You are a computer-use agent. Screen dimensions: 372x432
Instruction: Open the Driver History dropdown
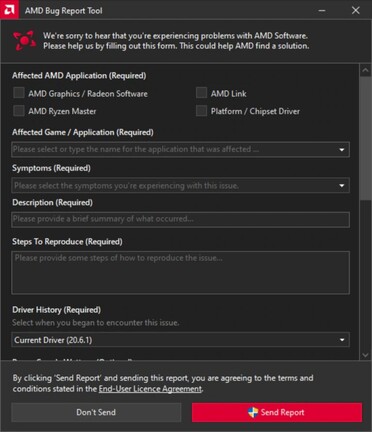click(180, 340)
